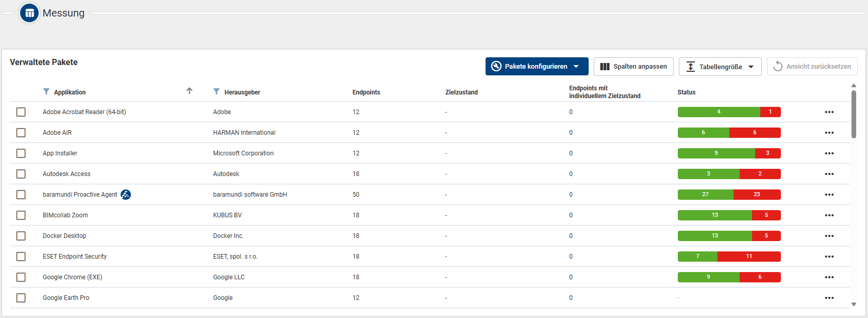Open three-dot menu for Google Earth Pro
The width and height of the screenshot is (868, 318).
pyautogui.click(x=829, y=298)
